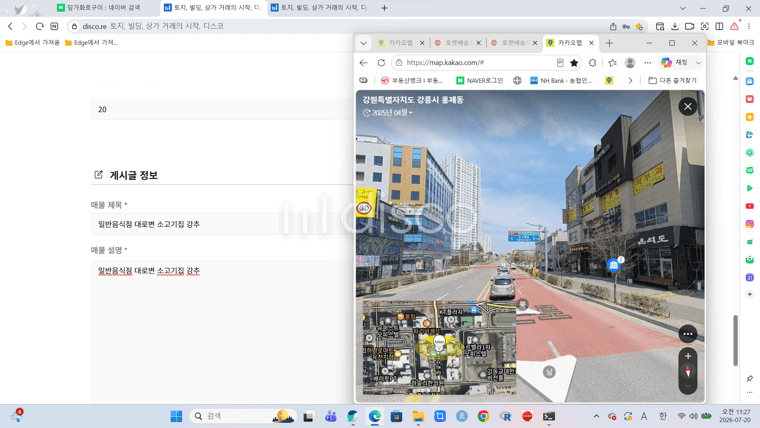Image resolution: width=760 pixels, height=428 pixels.
Task: Go back in the Kakao map Edge window
Action: pyautogui.click(x=364, y=63)
